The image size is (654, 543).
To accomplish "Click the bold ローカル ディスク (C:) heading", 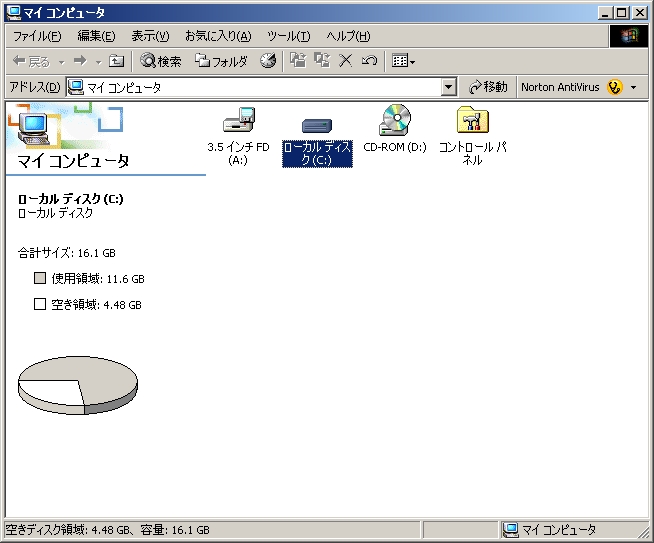I will point(70,199).
